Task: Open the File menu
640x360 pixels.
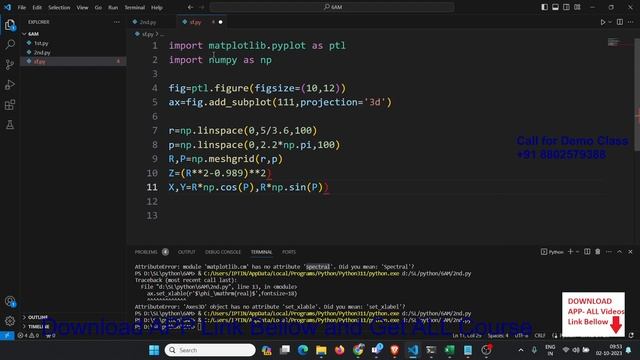Action: (22, 7)
